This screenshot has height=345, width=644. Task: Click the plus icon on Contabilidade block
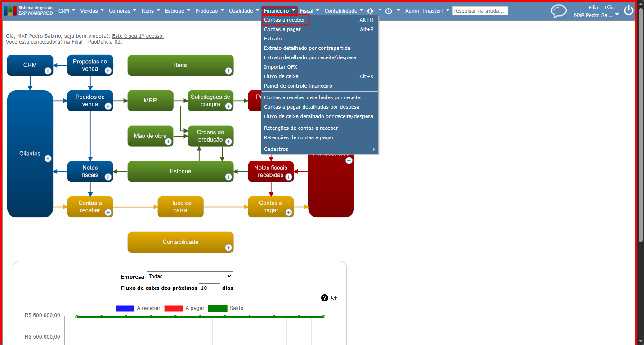coord(228,248)
